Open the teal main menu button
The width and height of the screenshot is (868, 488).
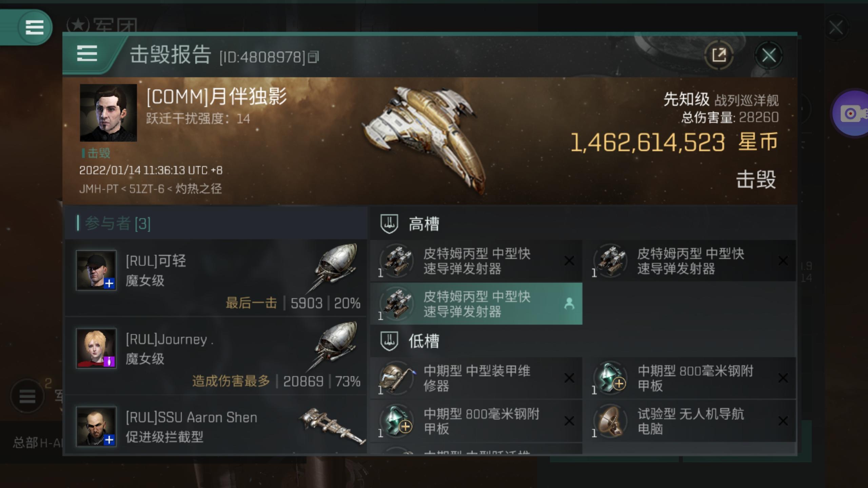(34, 27)
